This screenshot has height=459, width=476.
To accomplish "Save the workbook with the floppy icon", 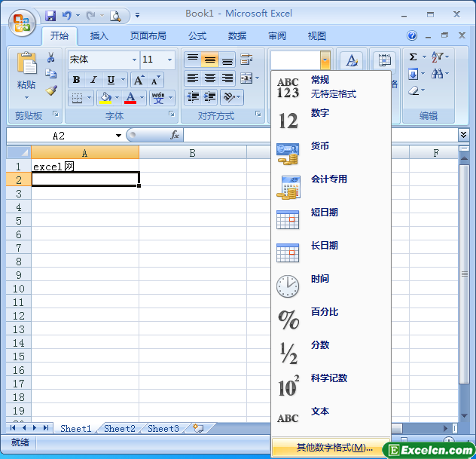I will (x=50, y=15).
